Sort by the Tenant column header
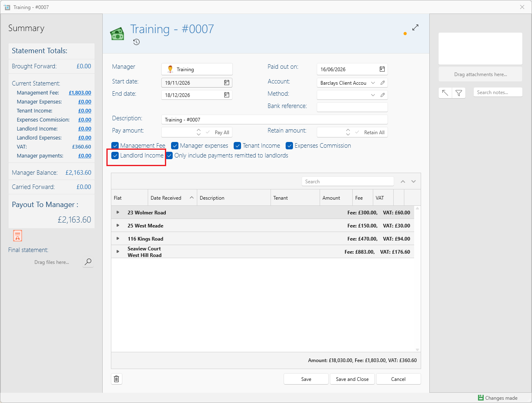532x403 pixels. coord(295,198)
